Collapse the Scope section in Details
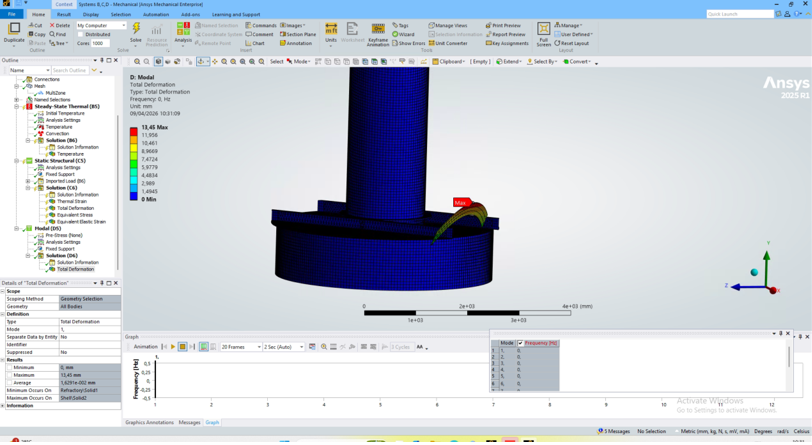 (3, 291)
